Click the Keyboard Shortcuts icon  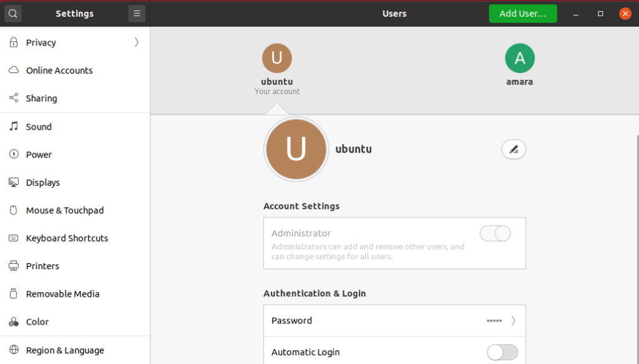[x=14, y=237]
